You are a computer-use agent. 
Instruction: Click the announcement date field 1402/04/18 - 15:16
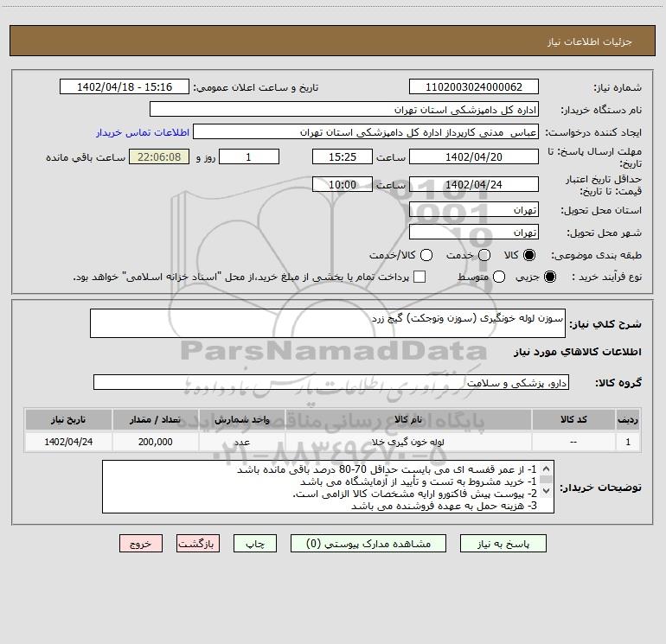125,86
